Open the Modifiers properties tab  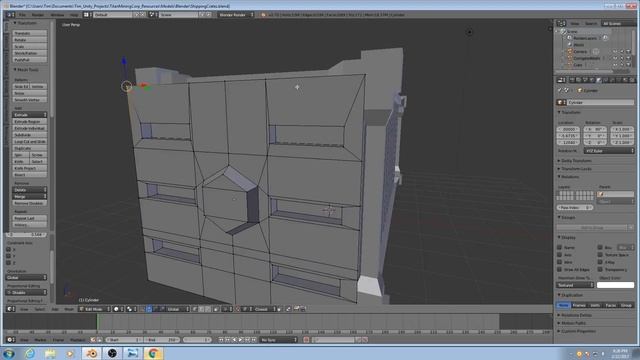point(612,80)
